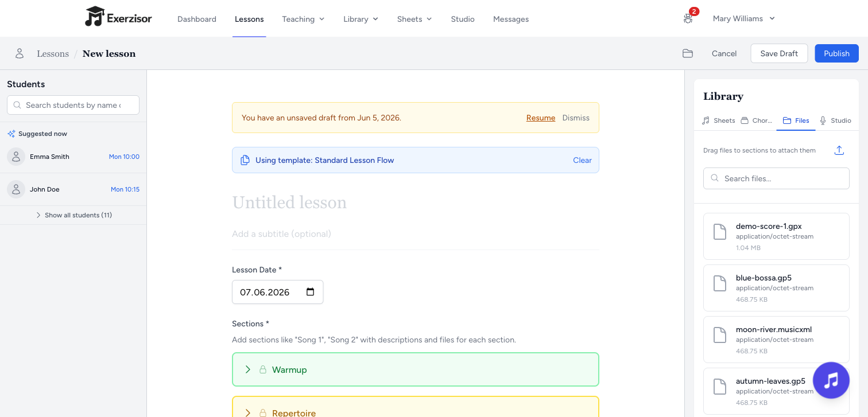Click the Add a subtitle field
This screenshot has height=417, width=868.
point(416,233)
